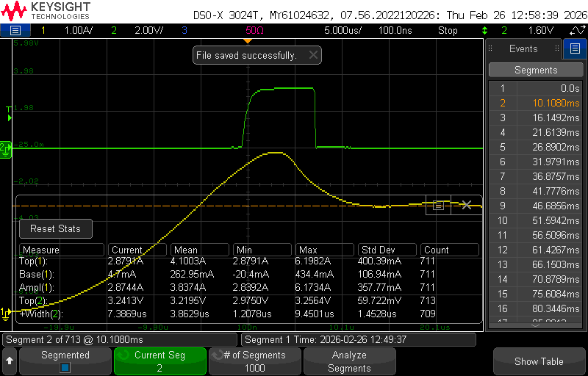Select the Top(1) measurement row label
588x376 pixels.
33,261
